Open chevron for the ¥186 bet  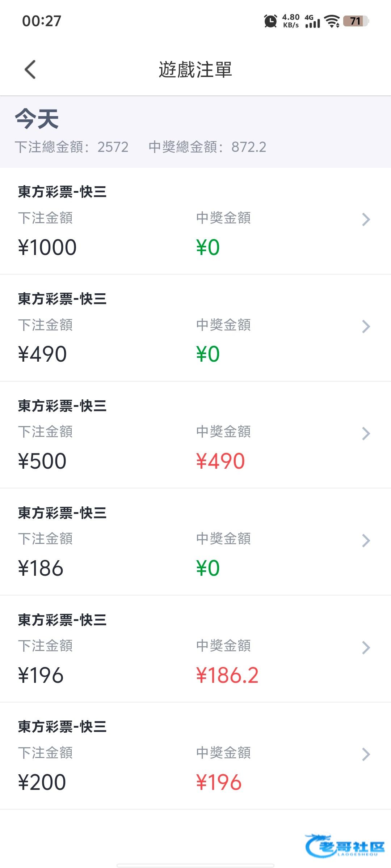pyautogui.click(x=366, y=540)
